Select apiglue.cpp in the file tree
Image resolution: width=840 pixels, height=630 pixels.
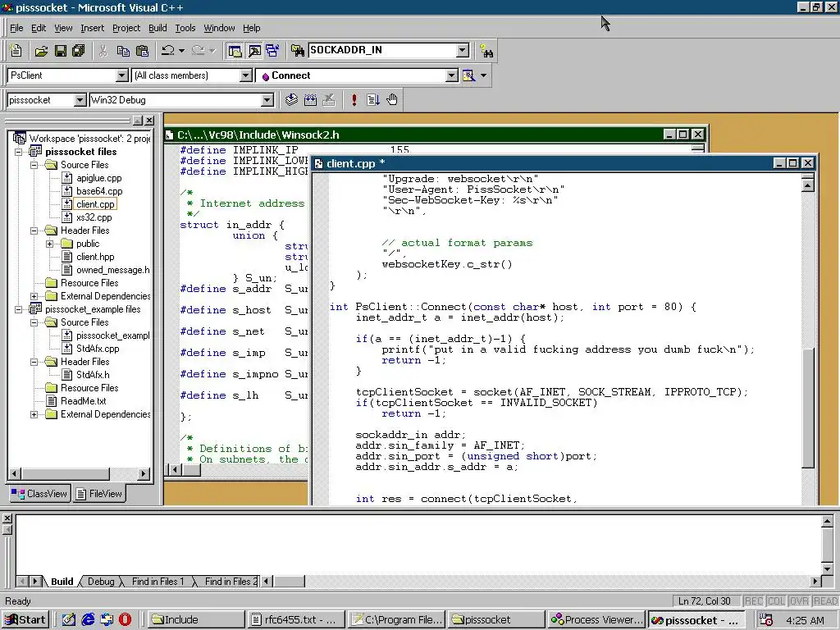click(98, 178)
